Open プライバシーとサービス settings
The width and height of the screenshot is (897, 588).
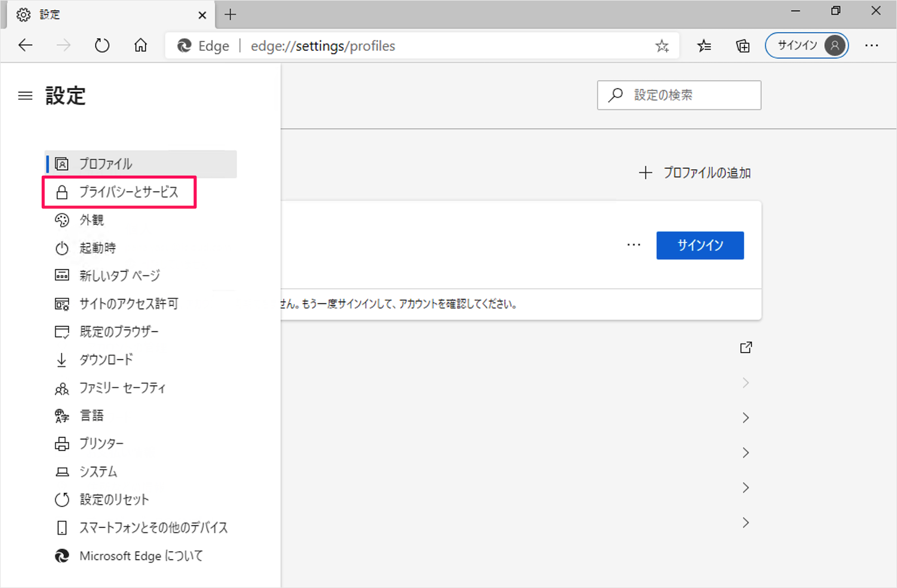click(119, 192)
